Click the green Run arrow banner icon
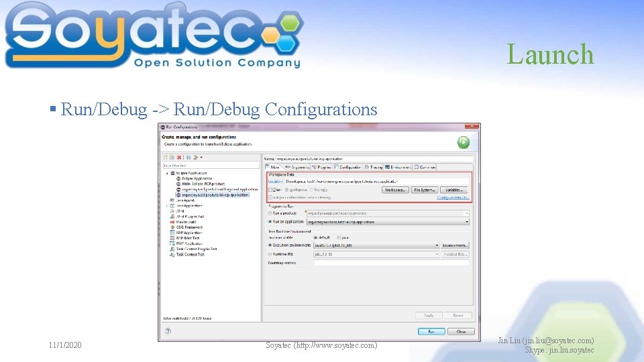The width and height of the screenshot is (644, 362). (x=464, y=142)
